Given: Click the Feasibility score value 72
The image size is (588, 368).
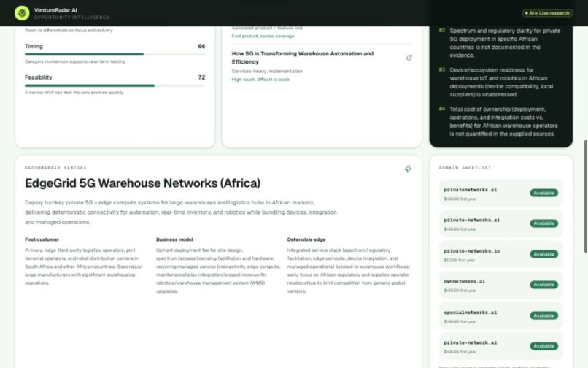Looking at the screenshot, I should tap(201, 77).
